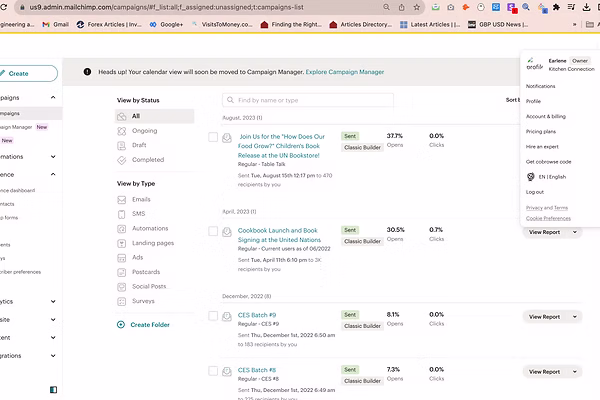Click View Report for Cookbook Launch campaign
This screenshot has height=400, width=600.
click(544, 232)
